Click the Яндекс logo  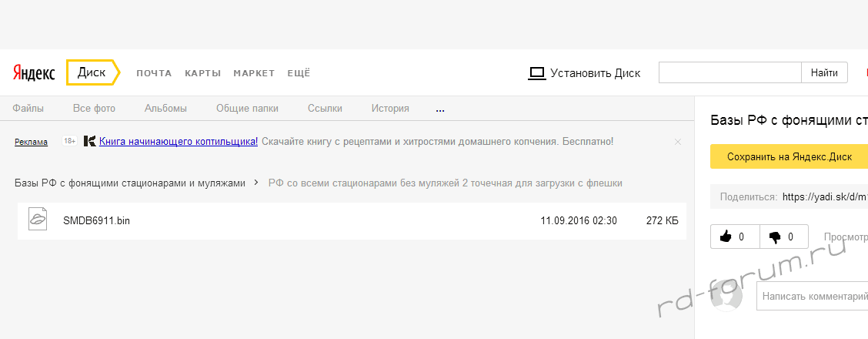pyautogui.click(x=34, y=73)
